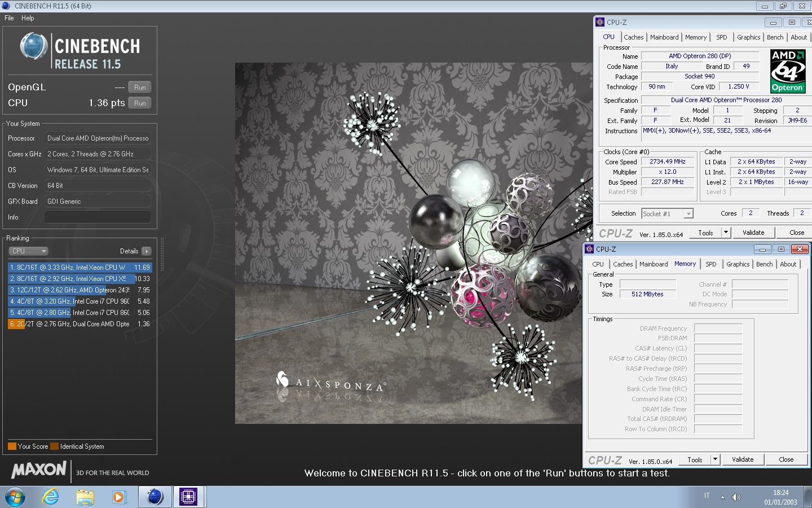Viewport: 812px width, 508px height.
Task: Click the AMD64 Opteron logo in CPU-Z
Action: [x=788, y=71]
